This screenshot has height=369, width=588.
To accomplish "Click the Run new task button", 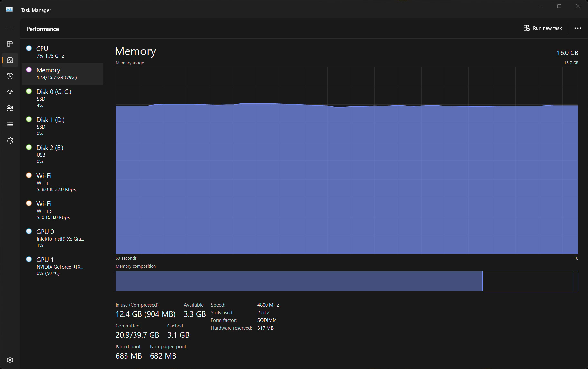I will (x=543, y=28).
